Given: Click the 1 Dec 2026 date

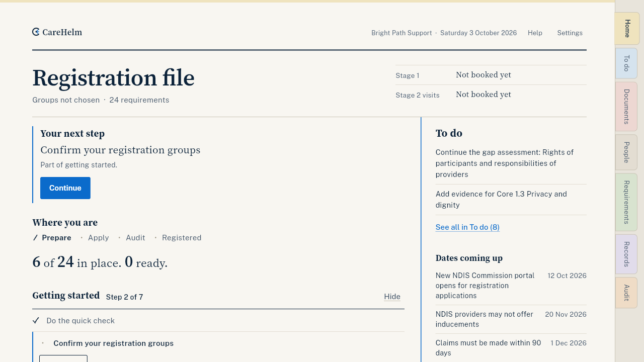Looking at the screenshot, I should tap(569, 343).
